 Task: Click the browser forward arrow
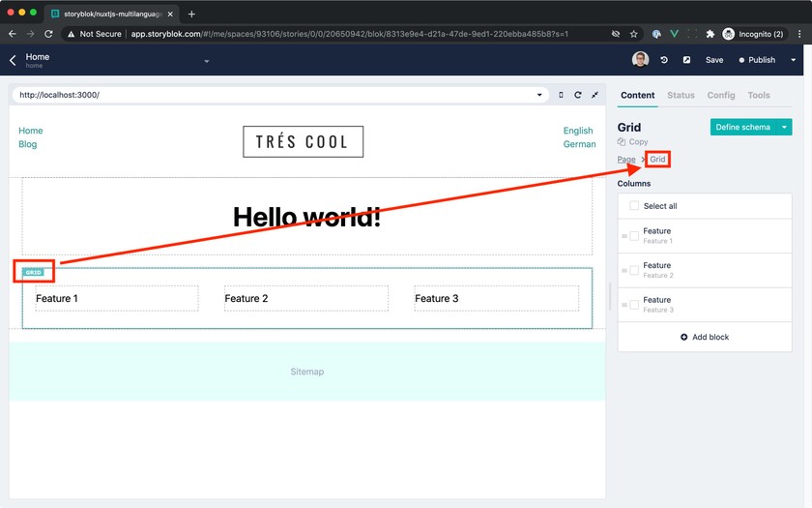31,34
